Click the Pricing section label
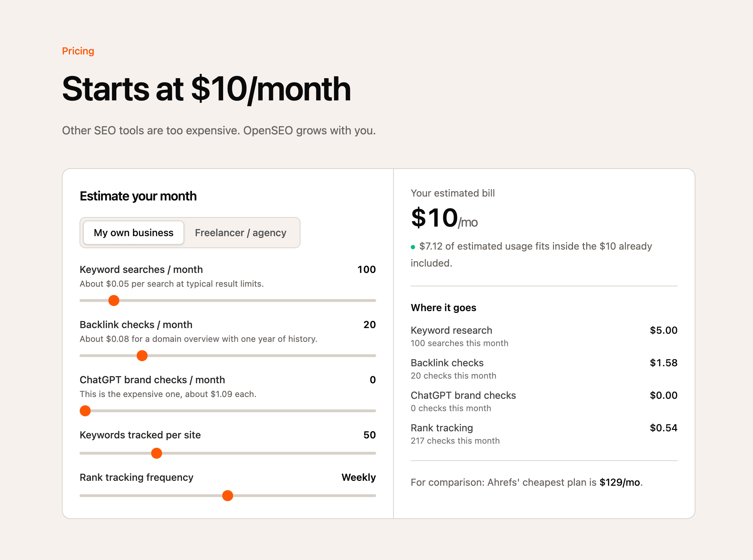The height and width of the screenshot is (560, 753). click(78, 51)
